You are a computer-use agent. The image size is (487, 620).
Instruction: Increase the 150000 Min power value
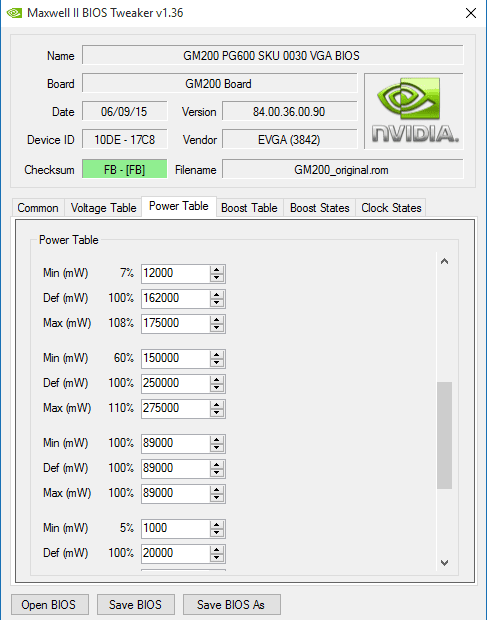[x=217, y=354]
